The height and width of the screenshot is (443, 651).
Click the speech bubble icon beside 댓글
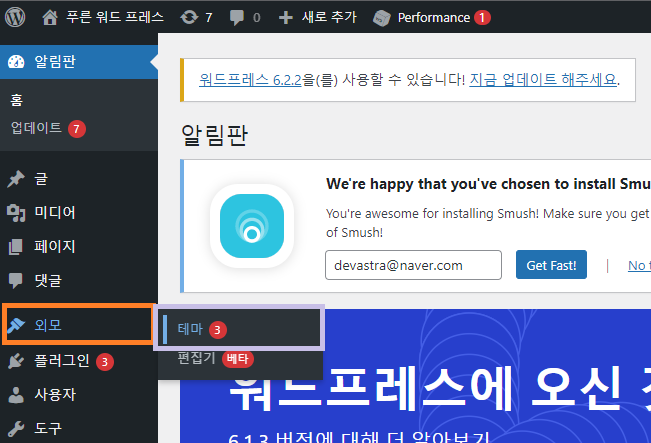coord(16,281)
